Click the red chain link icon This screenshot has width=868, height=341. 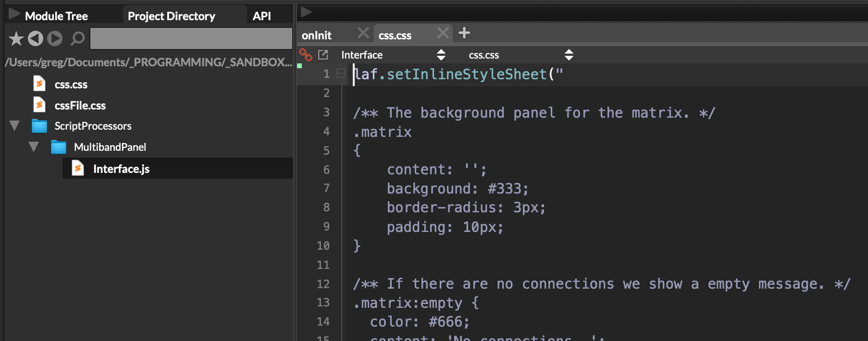[x=306, y=55]
